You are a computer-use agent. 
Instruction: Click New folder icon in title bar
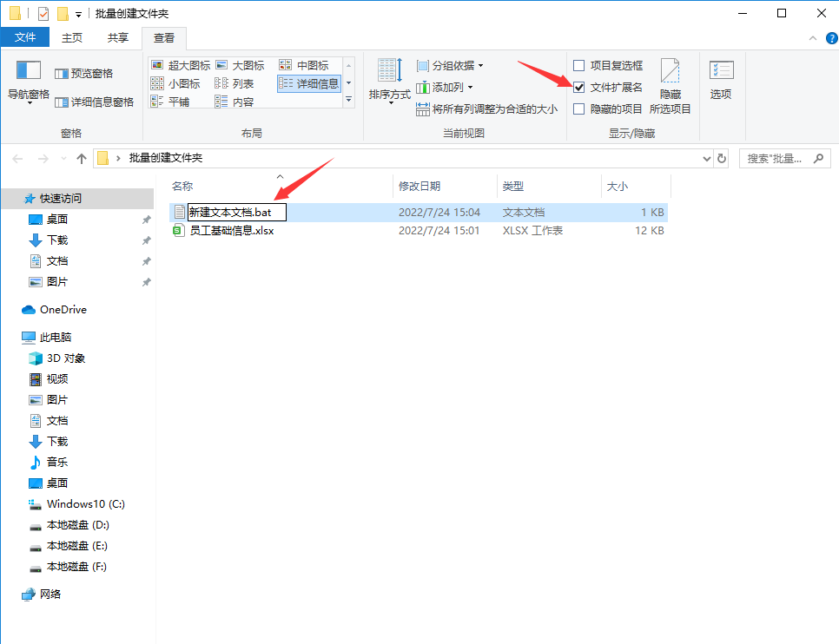(x=63, y=13)
